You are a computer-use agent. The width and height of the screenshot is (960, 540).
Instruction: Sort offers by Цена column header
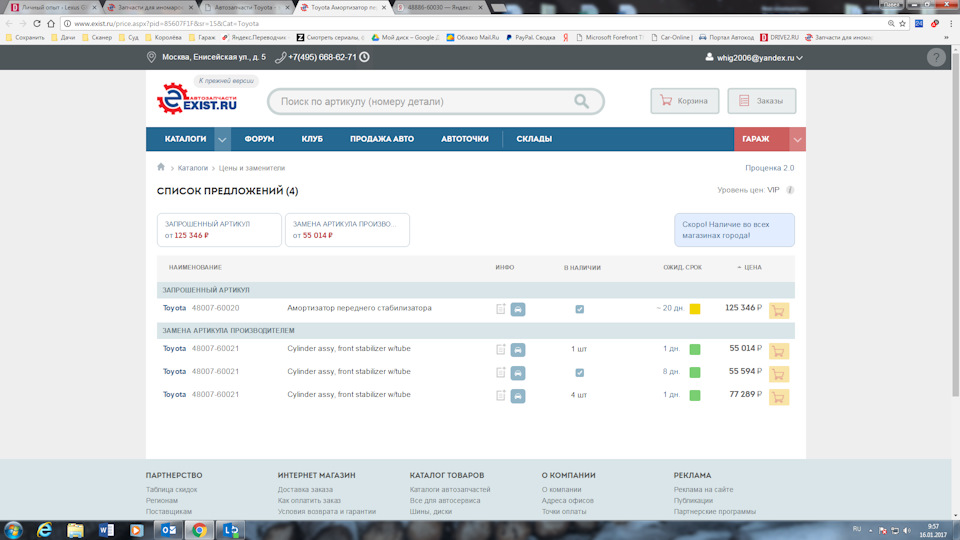[749, 268]
